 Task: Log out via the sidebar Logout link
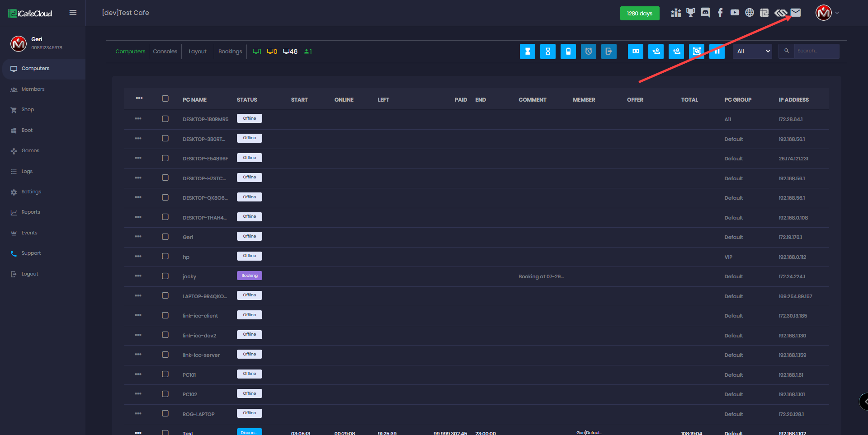[30, 274]
